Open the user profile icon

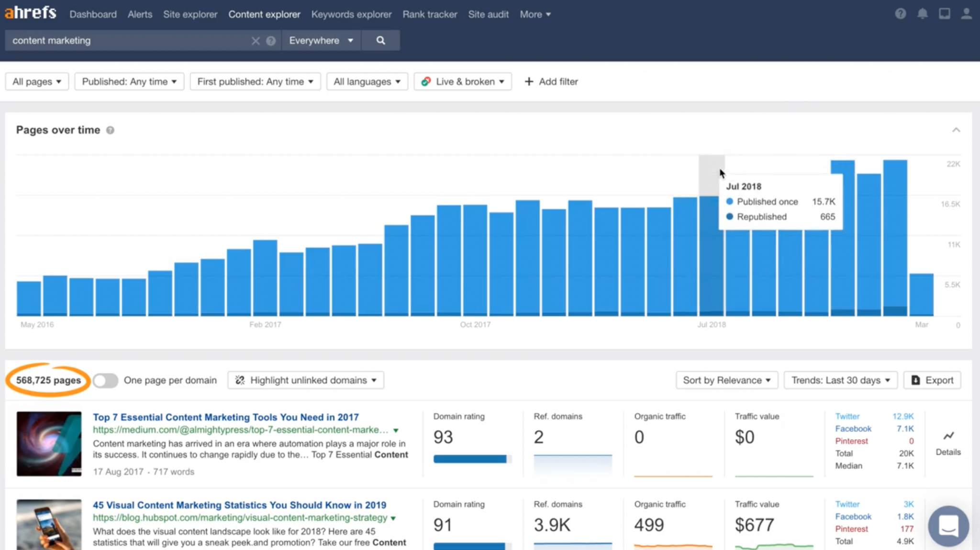click(966, 14)
